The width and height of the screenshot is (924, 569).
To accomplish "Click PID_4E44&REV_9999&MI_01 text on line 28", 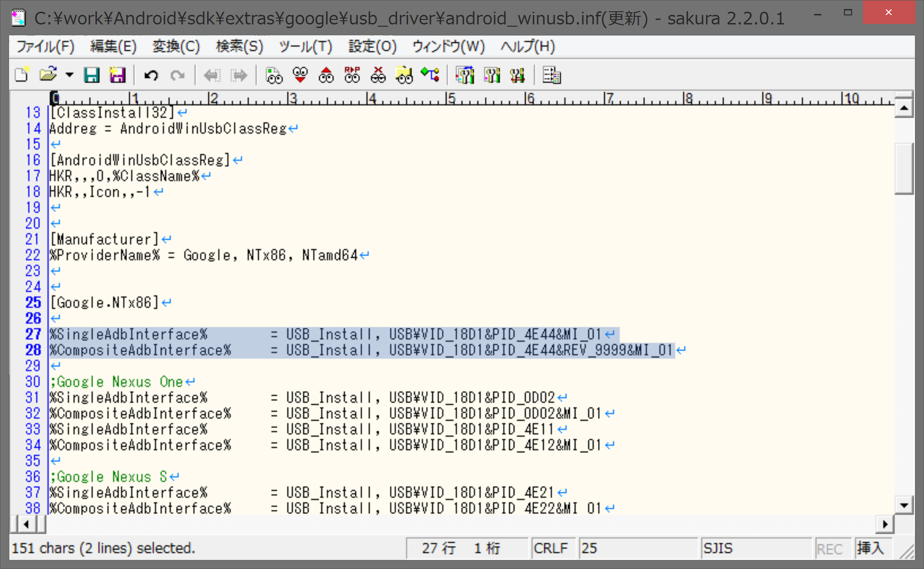I will pyautogui.click(x=583, y=350).
